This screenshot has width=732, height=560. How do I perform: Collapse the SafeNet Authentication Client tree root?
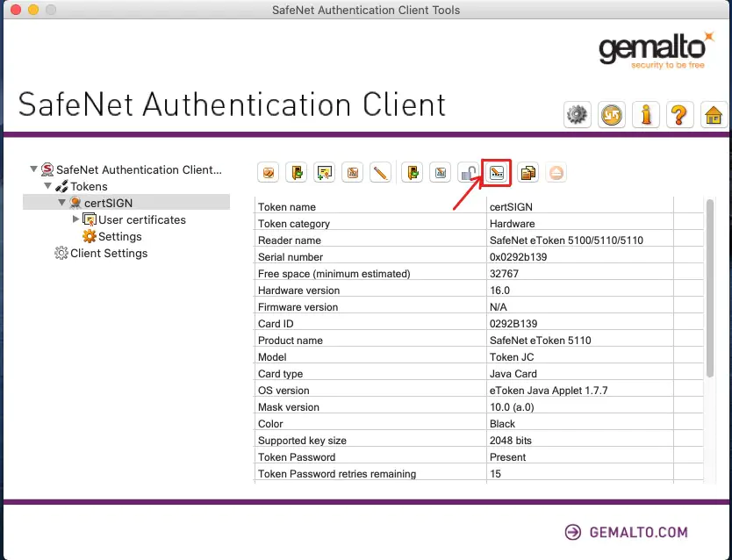[x=34, y=169]
